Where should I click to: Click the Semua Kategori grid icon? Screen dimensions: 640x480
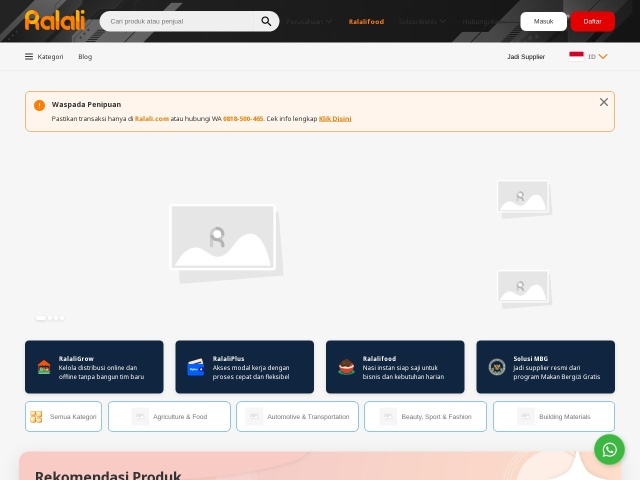click(36, 417)
